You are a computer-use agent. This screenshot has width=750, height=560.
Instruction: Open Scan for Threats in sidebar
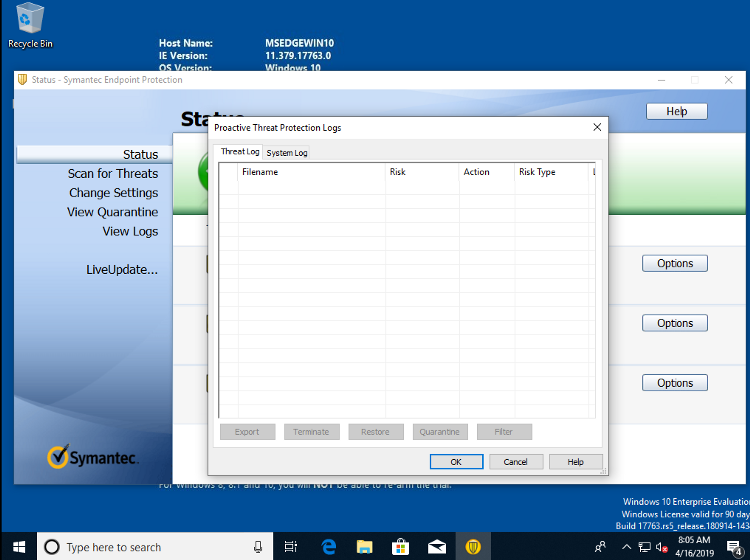pos(113,174)
